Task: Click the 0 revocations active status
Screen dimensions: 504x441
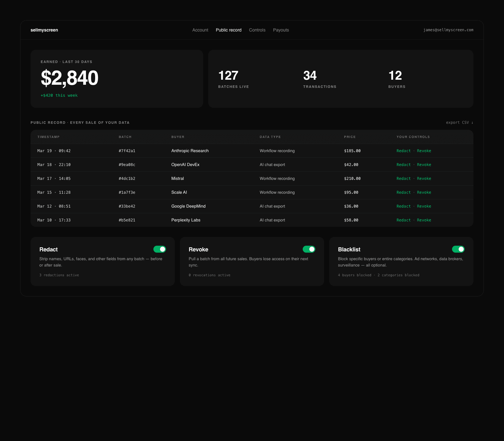Action: point(209,275)
